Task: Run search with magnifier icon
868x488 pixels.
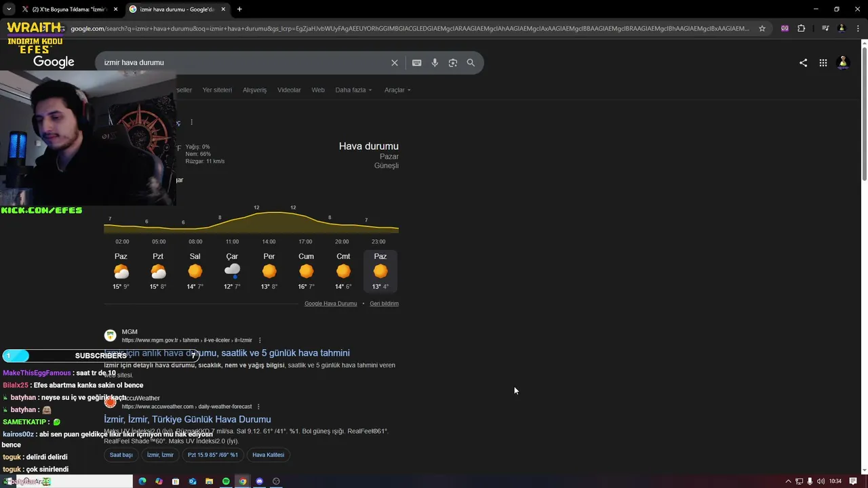Action: click(x=471, y=62)
